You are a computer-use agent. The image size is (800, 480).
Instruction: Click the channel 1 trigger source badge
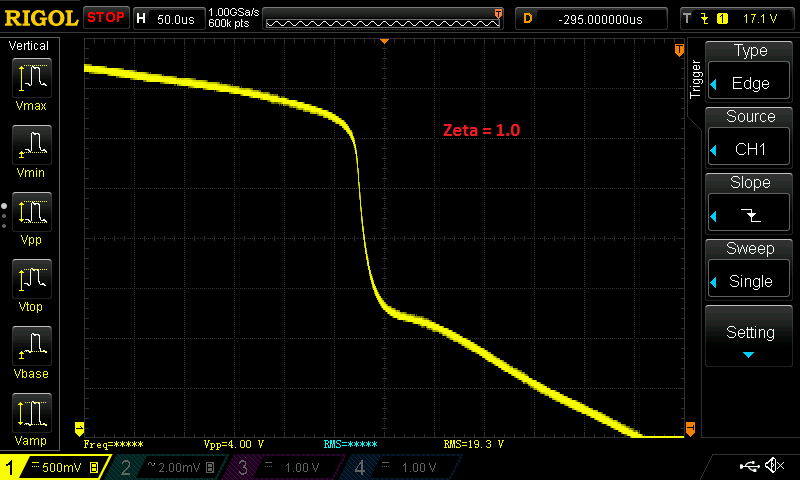[x=722, y=19]
